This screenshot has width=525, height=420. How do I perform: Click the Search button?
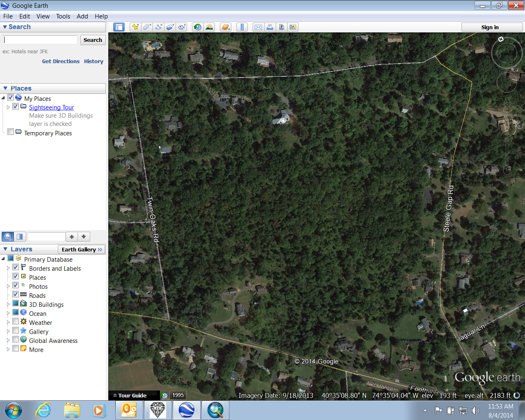93,40
